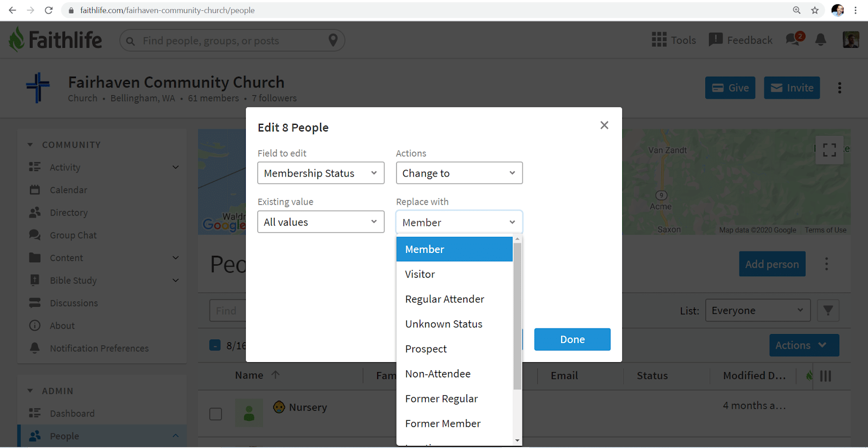Expand map to fullscreen

tap(829, 150)
